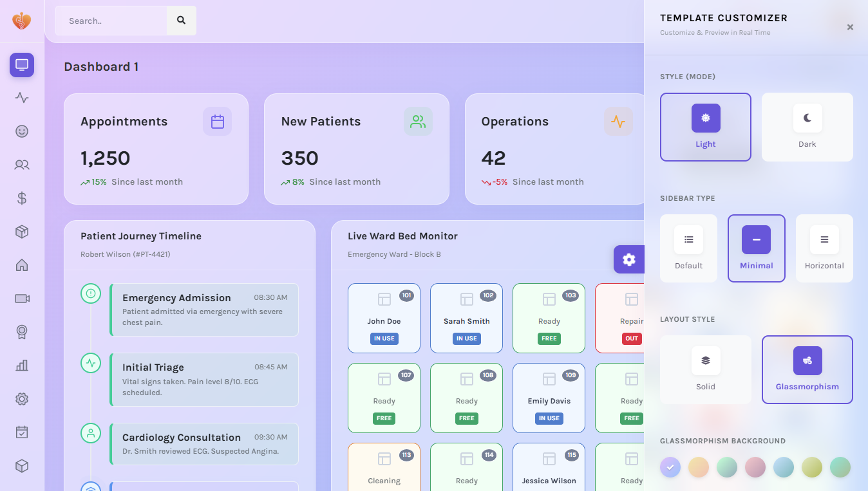Screen dimensions: 868x491
Task: Pick the dusty pink background swatch
Action: [755, 467]
